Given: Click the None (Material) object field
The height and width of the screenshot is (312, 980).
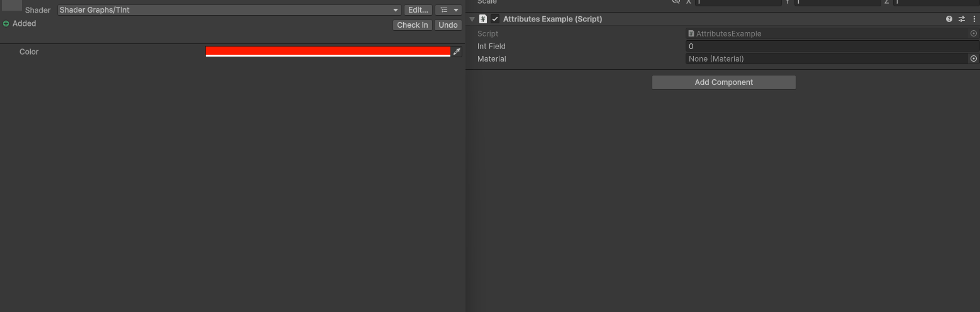Looking at the screenshot, I should (827, 58).
